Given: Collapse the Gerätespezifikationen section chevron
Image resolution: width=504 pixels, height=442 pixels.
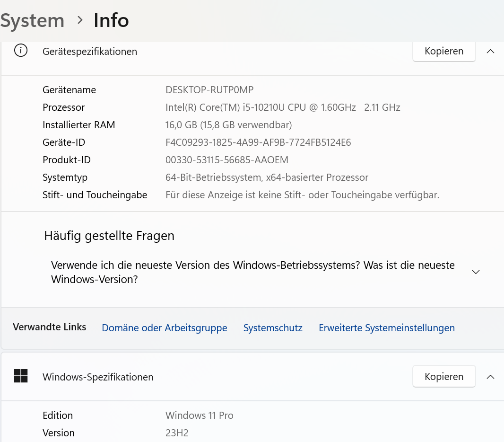Looking at the screenshot, I should pyautogui.click(x=490, y=52).
